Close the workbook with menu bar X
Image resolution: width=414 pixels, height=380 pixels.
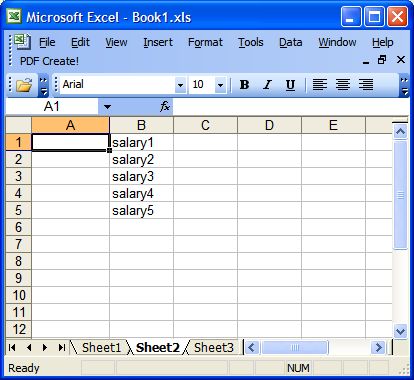(401, 60)
